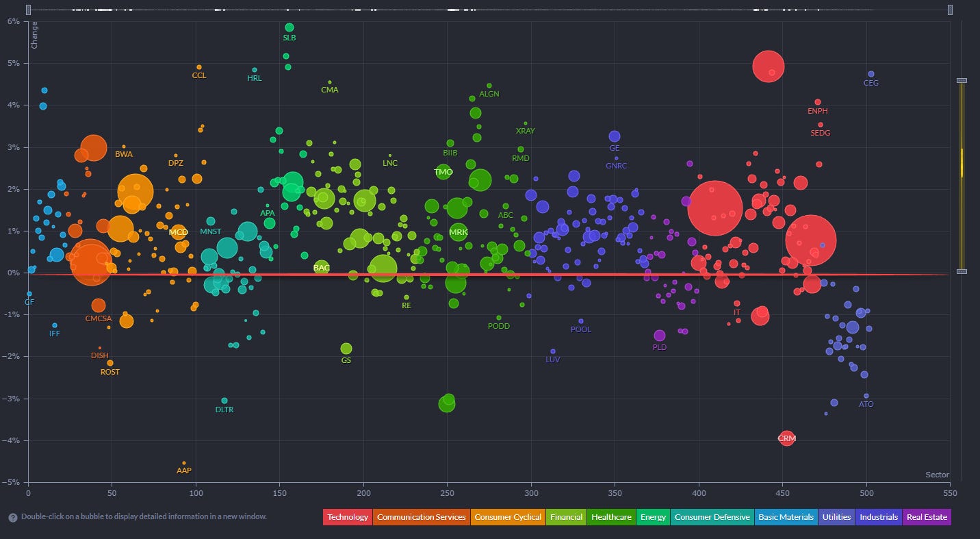Click the Real Estate legend button
980x539 pixels.
click(x=927, y=517)
